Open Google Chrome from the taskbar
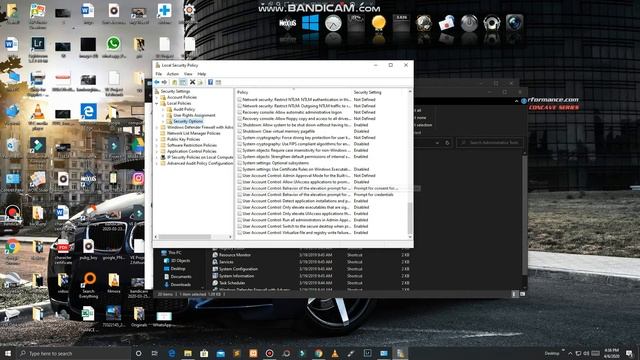 pos(318,353)
